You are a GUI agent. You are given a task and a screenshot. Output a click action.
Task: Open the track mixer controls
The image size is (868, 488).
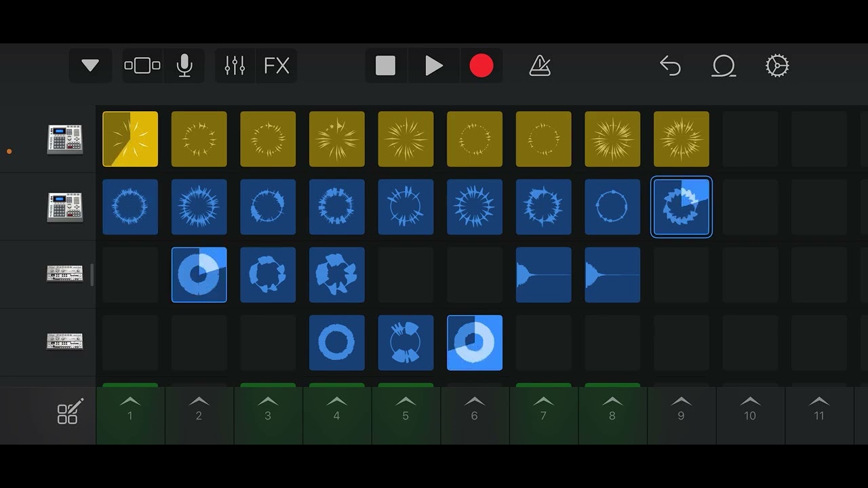(235, 66)
